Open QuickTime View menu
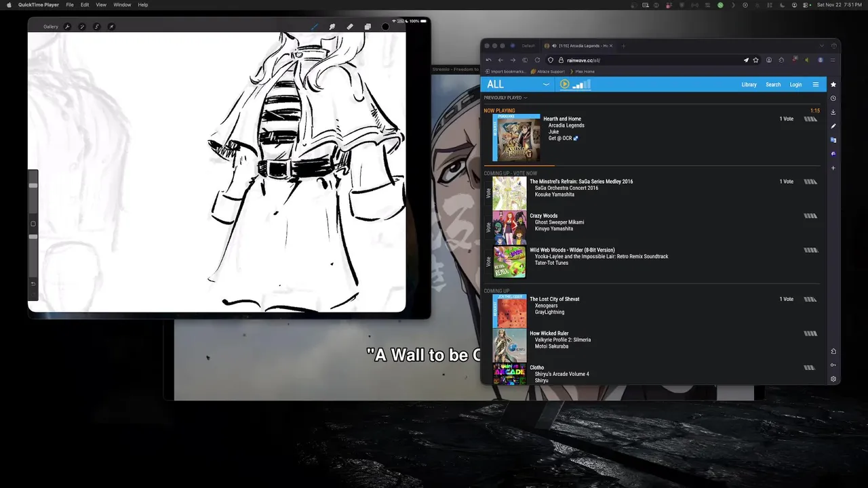This screenshot has height=488, width=868. click(101, 5)
